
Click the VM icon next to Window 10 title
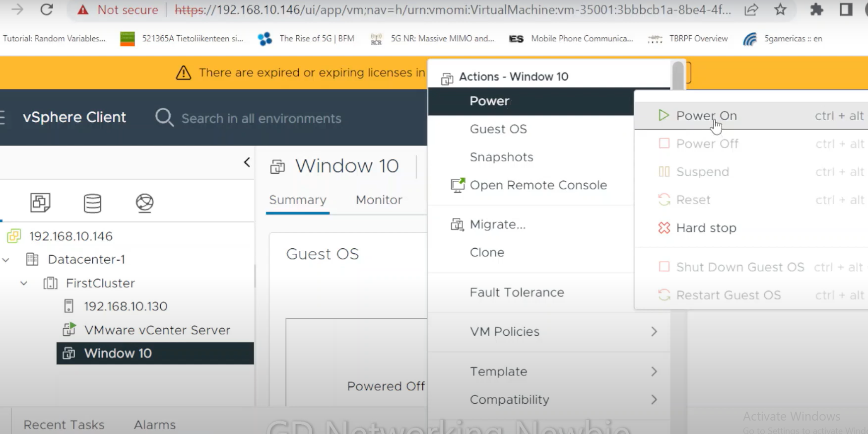click(277, 166)
